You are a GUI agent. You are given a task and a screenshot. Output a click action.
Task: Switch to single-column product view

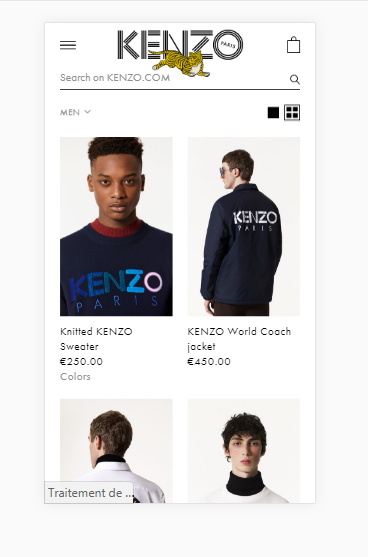tap(273, 113)
